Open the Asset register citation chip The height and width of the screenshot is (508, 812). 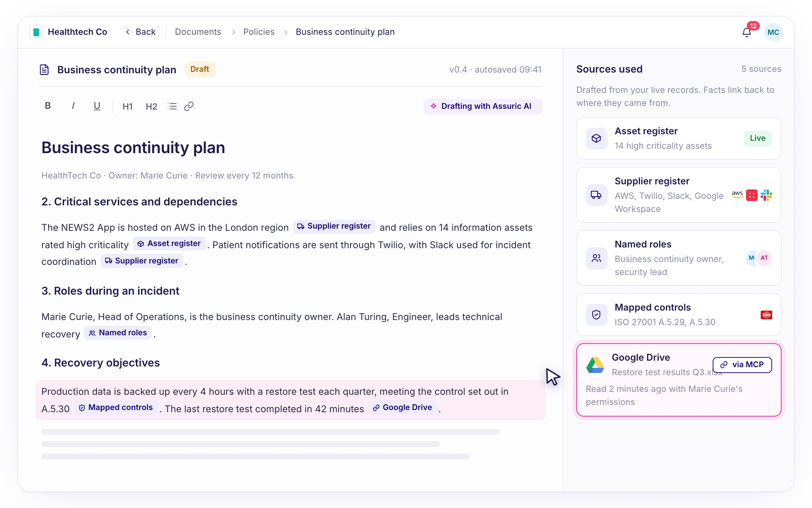click(169, 243)
